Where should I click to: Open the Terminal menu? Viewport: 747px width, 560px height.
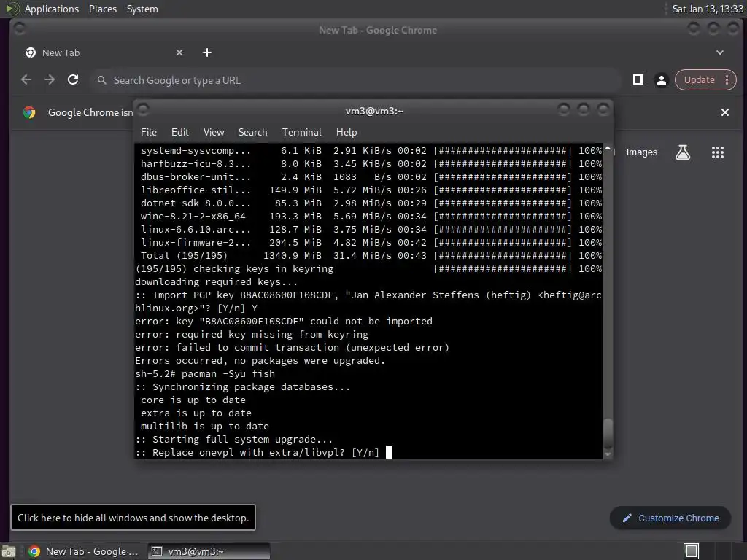pos(301,133)
